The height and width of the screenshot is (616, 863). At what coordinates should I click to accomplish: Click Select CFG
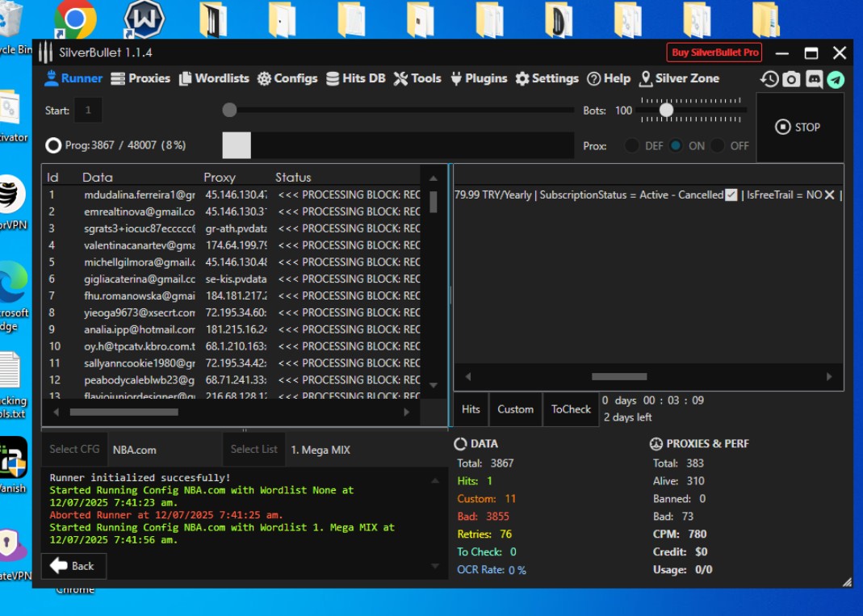click(74, 449)
